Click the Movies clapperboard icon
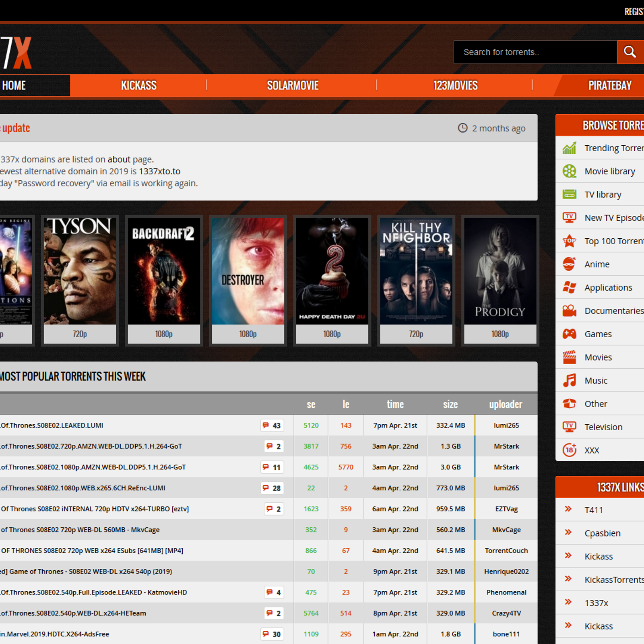The width and height of the screenshot is (644, 644). pyautogui.click(x=569, y=357)
